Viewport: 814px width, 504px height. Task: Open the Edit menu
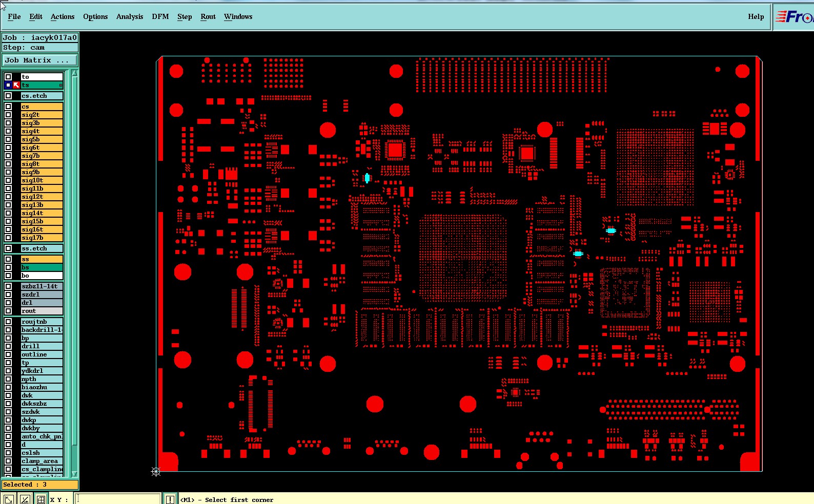click(36, 16)
